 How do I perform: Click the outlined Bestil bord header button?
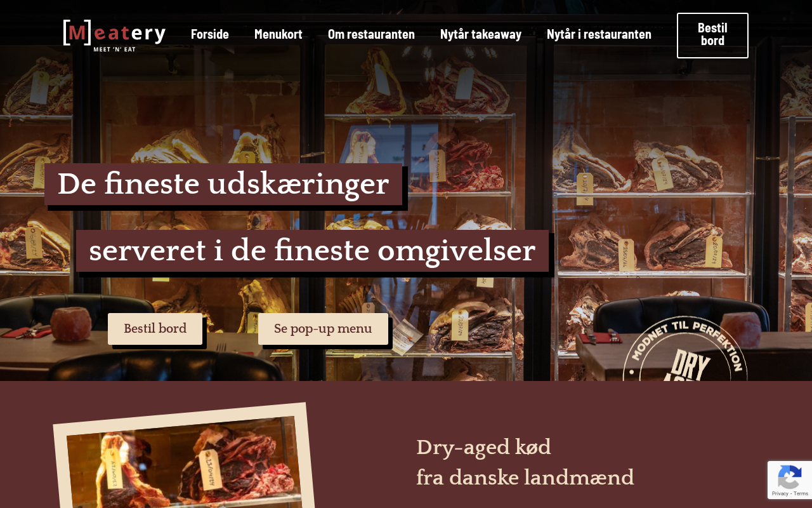[x=712, y=36]
